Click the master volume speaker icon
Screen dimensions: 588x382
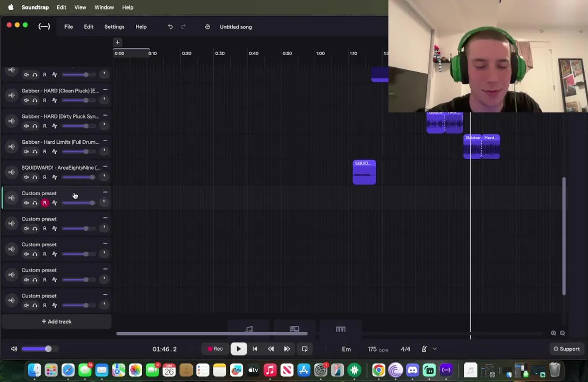tap(14, 349)
